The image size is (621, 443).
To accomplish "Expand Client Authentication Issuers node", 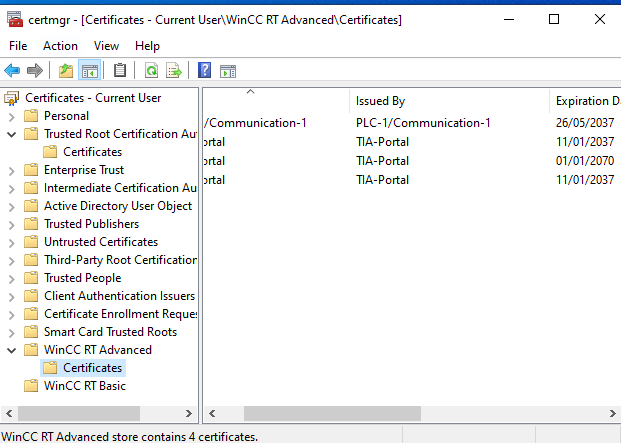I will [x=11, y=297].
